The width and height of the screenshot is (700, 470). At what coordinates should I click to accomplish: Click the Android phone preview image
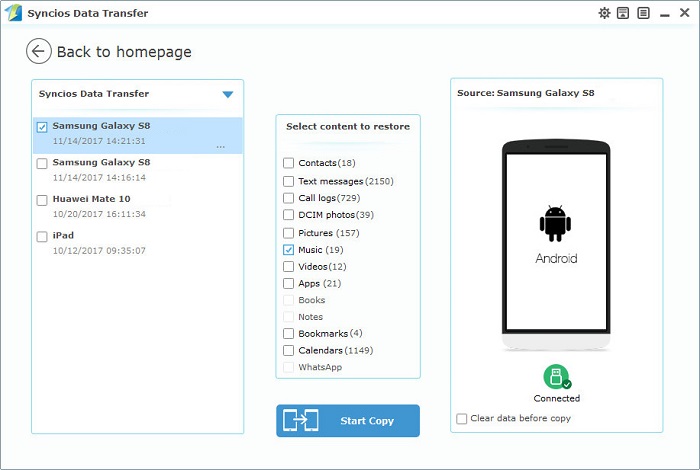point(556,244)
